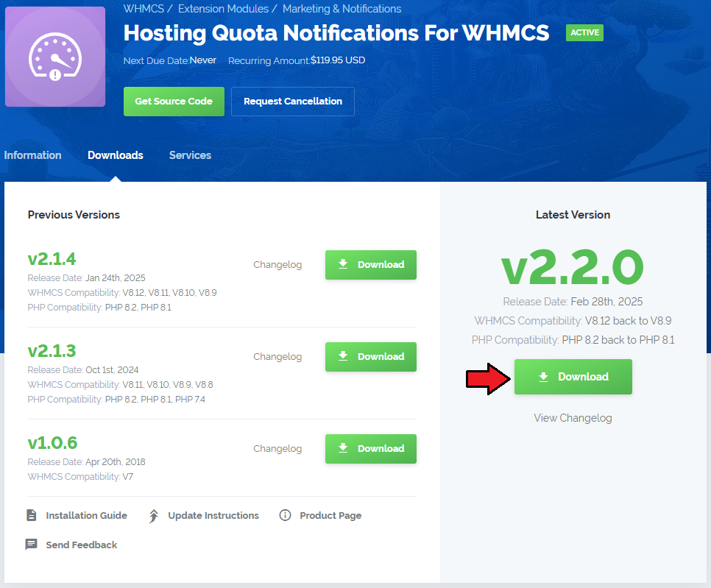Open Product Page link

[330, 515]
